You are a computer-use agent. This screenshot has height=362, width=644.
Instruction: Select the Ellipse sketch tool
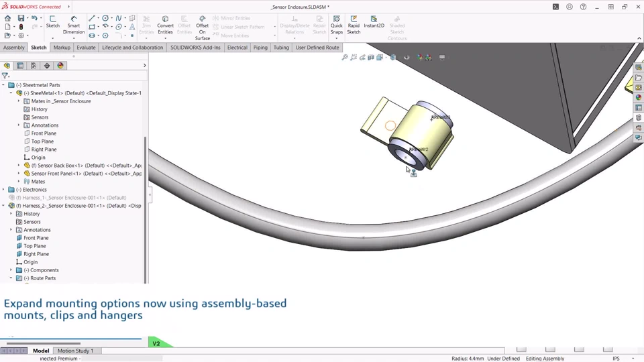tap(119, 27)
